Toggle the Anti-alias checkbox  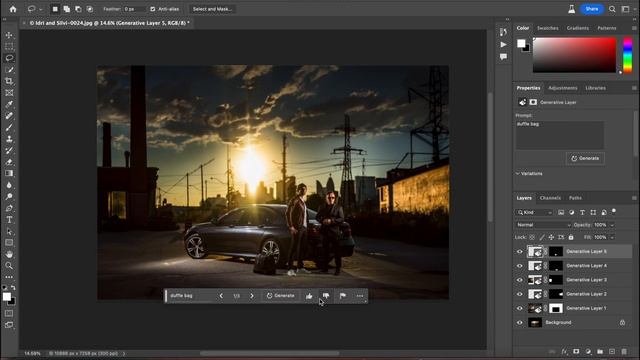point(153,9)
